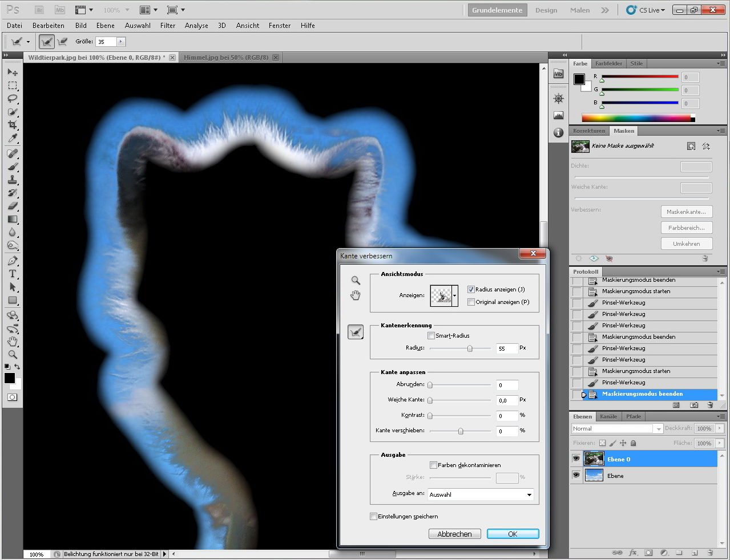Viewport: 730px width, 560px height.
Task: Toggle lock all padlock in Fixieren row
Action: [x=634, y=443]
